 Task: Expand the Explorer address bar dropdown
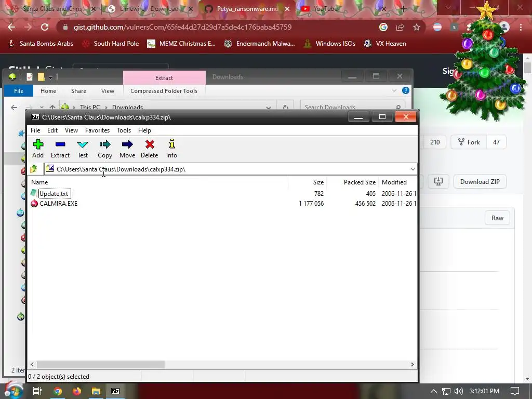coord(269,107)
